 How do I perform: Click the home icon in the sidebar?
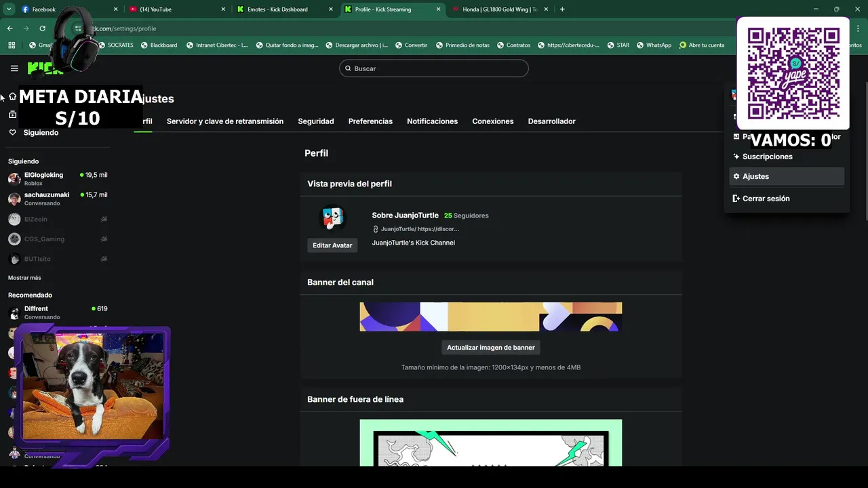(x=12, y=97)
